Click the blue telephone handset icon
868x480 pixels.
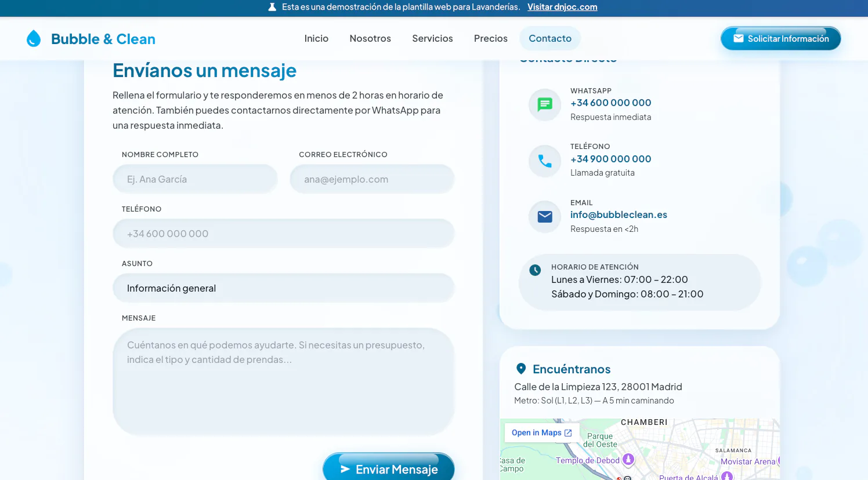[545, 161]
